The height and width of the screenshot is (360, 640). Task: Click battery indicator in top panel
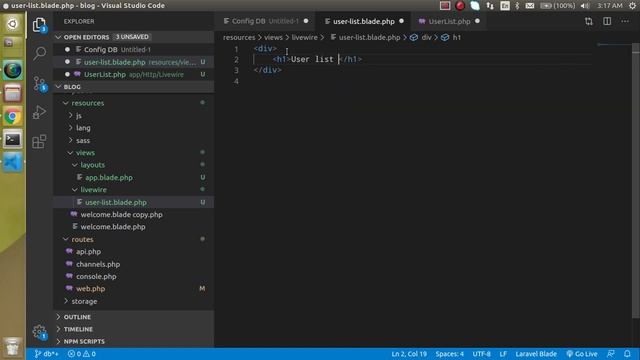(x=558, y=6)
